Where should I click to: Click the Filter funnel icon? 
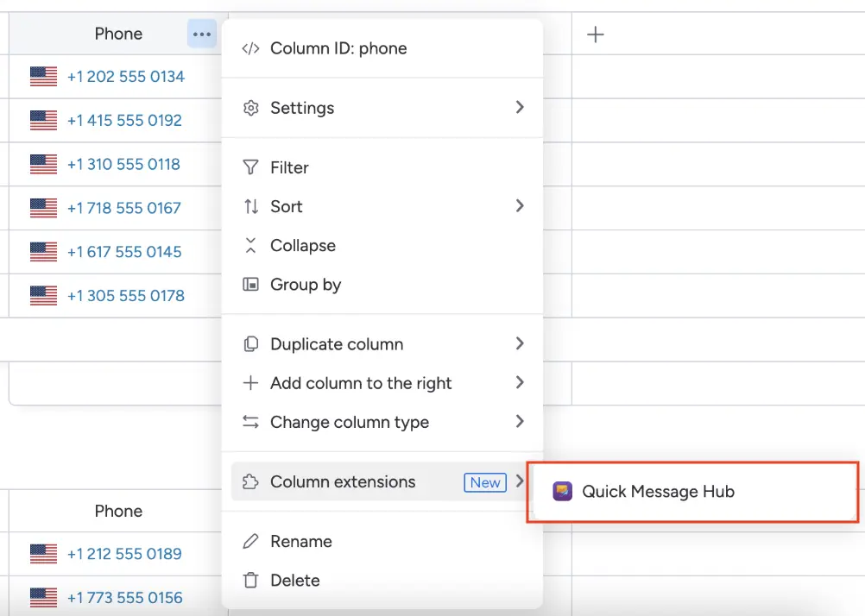tap(250, 167)
